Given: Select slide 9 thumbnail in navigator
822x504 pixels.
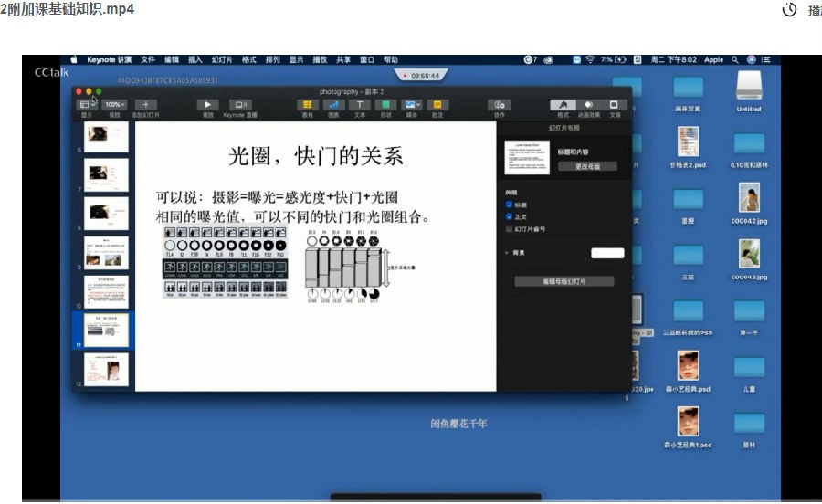Looking at the screenshot, I should 107,253.
